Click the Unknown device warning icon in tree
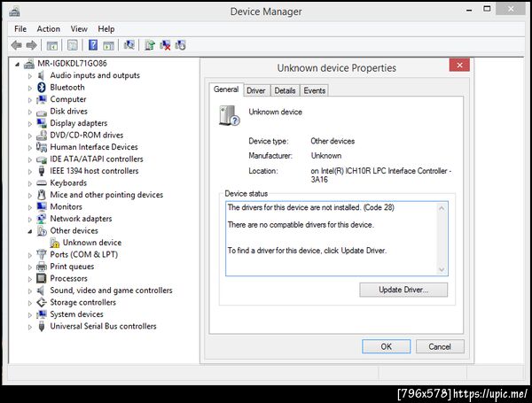This screenshot has height=403, width=532. [55, 243]
